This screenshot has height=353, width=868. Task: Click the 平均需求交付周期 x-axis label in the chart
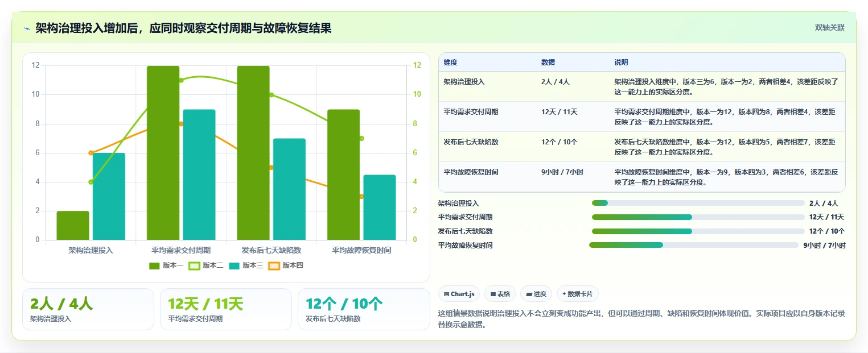pyautogui.click(x=181, y=250)
